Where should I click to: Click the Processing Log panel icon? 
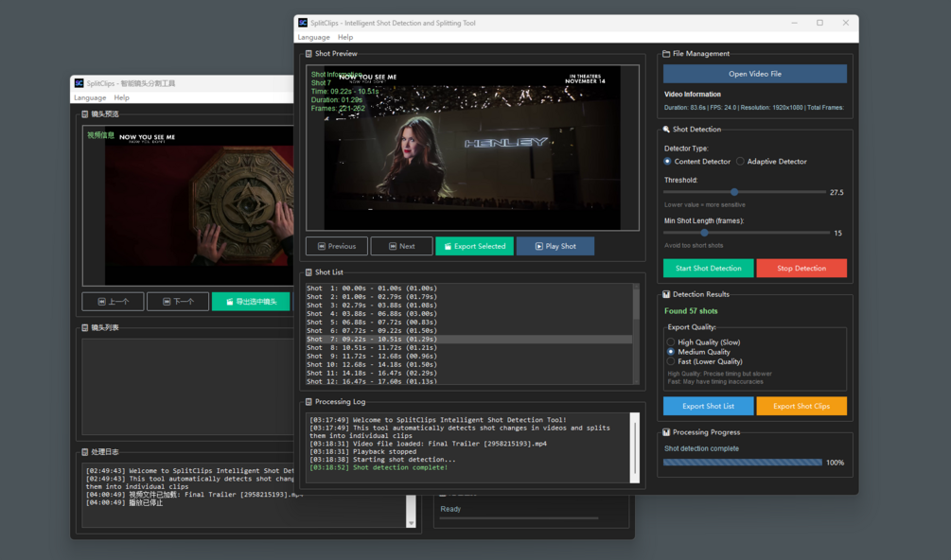(308, 402)
